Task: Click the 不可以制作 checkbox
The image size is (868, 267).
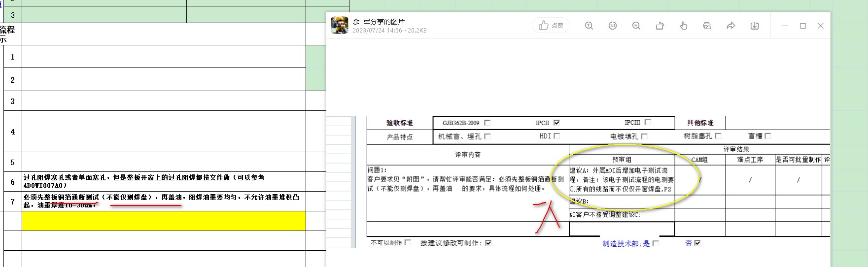Action: click(407, 242)
